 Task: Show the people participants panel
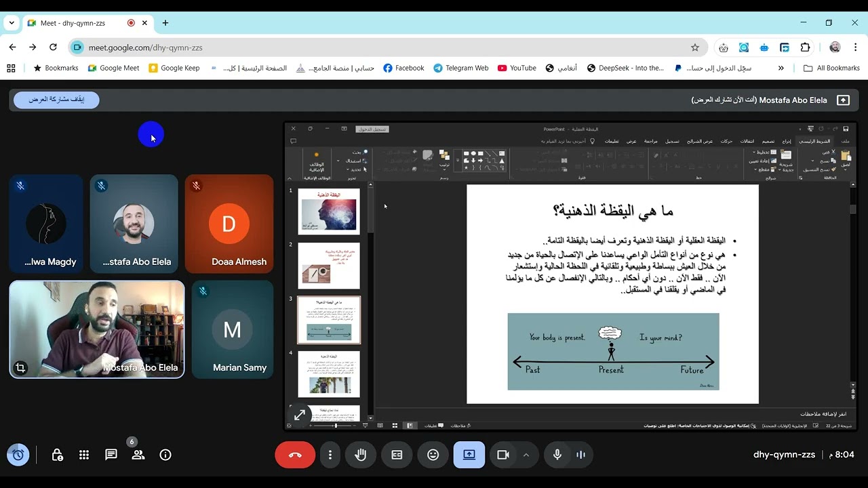click(138, 455)
